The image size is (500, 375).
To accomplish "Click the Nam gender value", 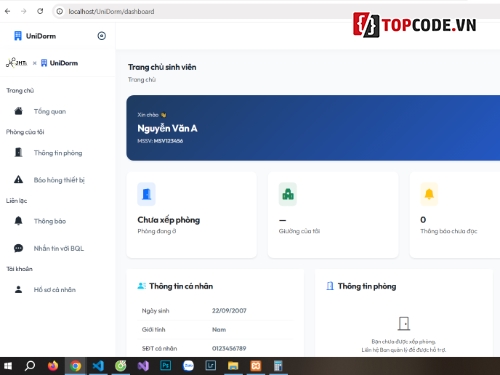I will [x=219, y=330].
